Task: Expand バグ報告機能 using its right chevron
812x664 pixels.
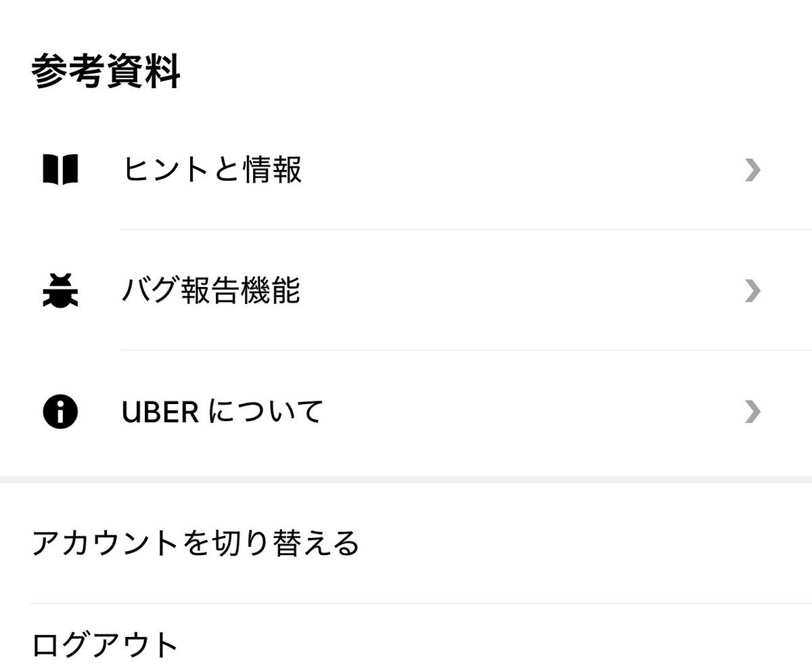Action: coord(752,290)
